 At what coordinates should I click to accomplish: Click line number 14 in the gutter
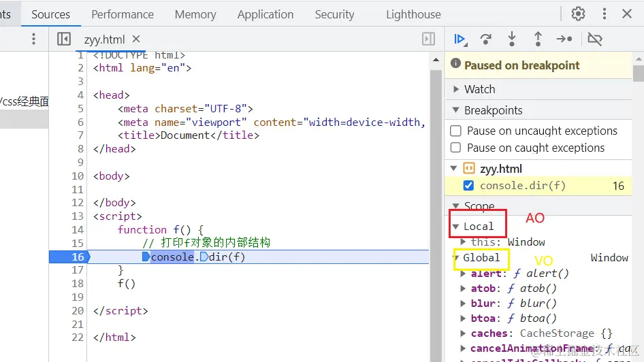[77, 230]
